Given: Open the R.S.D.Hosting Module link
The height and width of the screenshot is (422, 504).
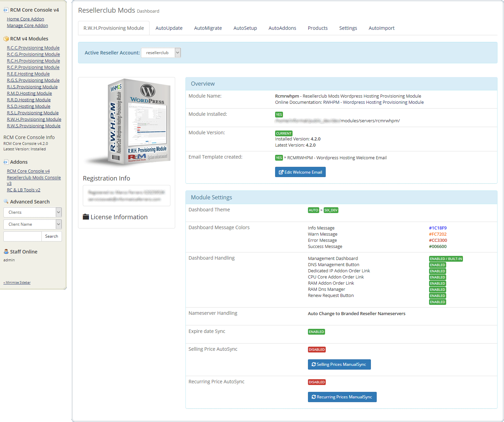Looking at the screenshot, I should click(28, 107).
